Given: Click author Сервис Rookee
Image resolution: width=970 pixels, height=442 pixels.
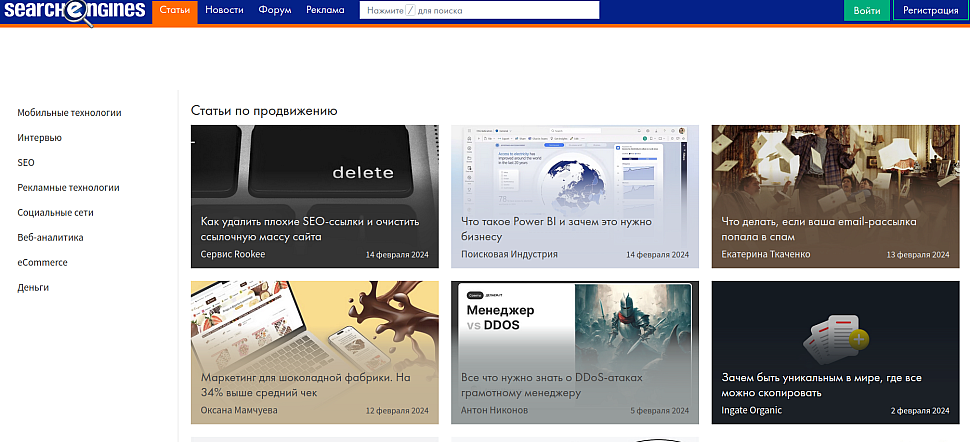Looking at the screenshot, I should coord(233,254).
